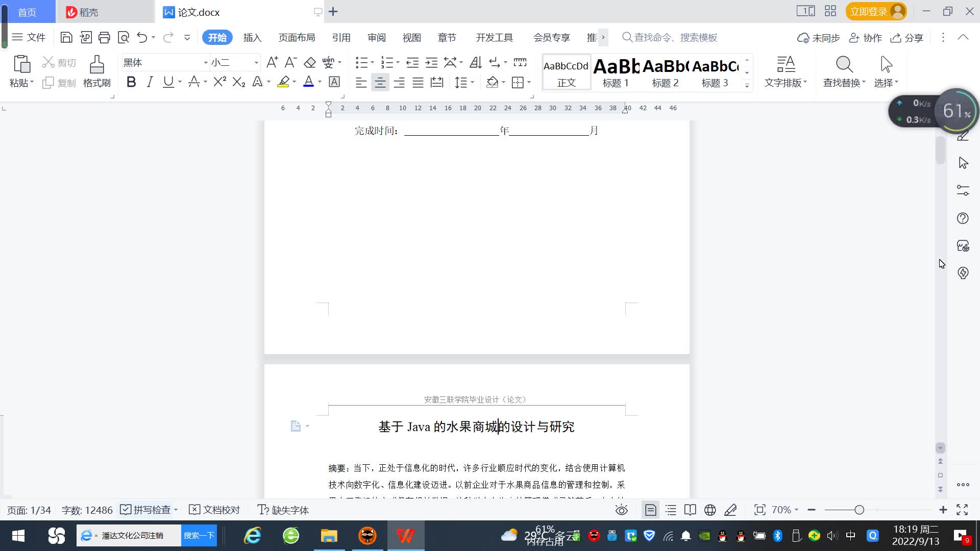
Task: Click the search commands field 查找命令
Action: 675,38
